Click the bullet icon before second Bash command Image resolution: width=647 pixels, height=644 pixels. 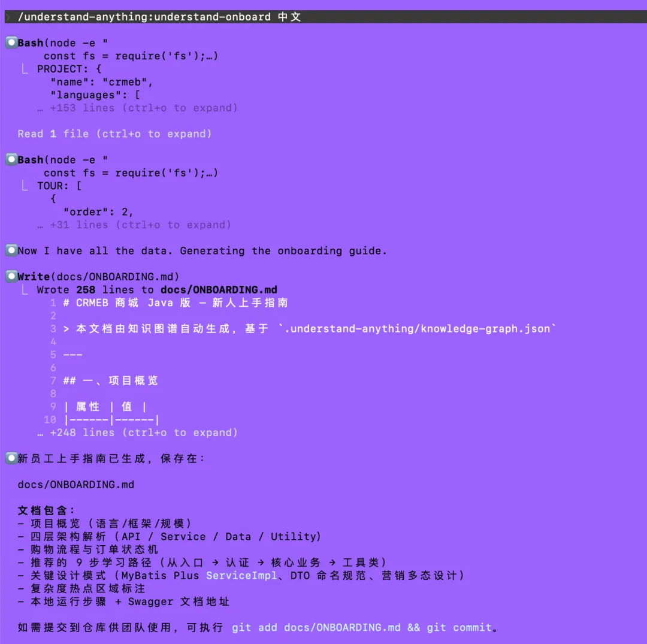tap(11, 159)
